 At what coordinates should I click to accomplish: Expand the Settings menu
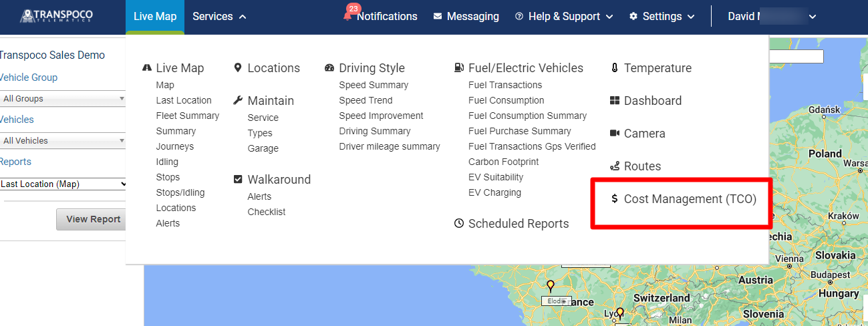tap(662, 16)
